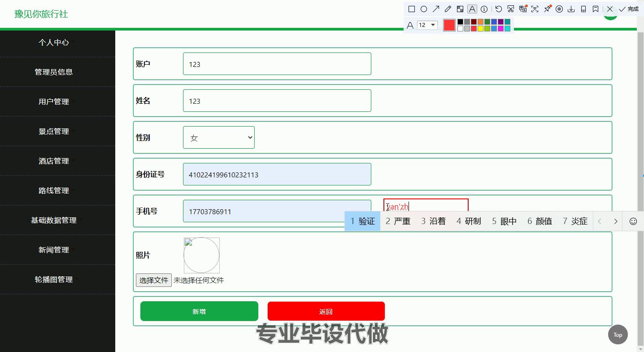The image size is (644, 352).
Task: Choose IME candidate 1 验证
Action: 362,221
